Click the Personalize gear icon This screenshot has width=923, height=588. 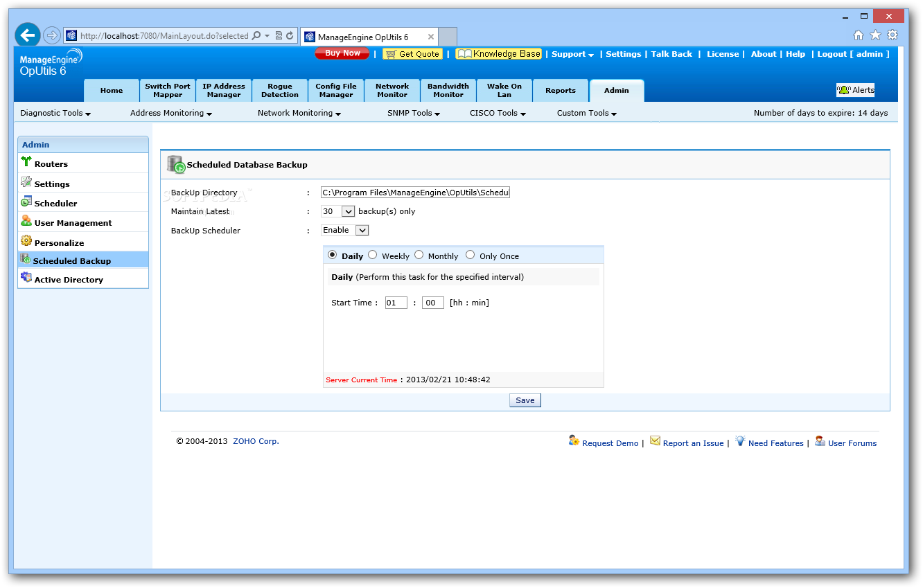tap(26, 241)
